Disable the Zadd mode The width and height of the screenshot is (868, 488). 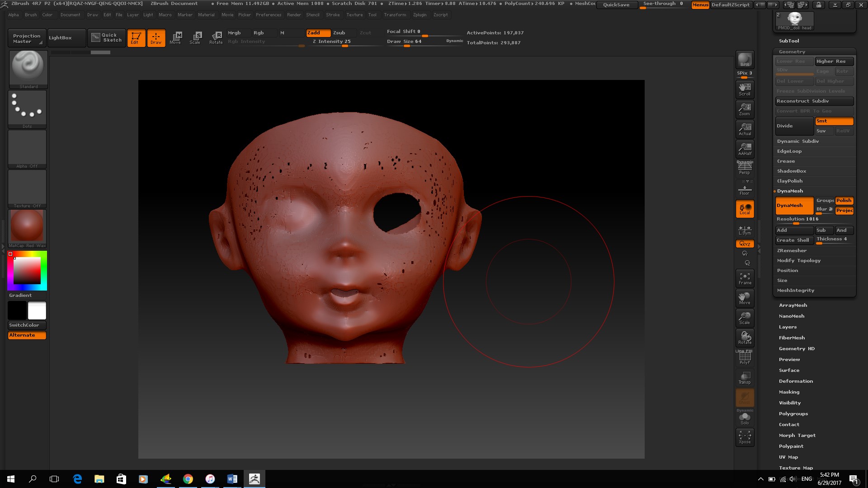[318, 33]
